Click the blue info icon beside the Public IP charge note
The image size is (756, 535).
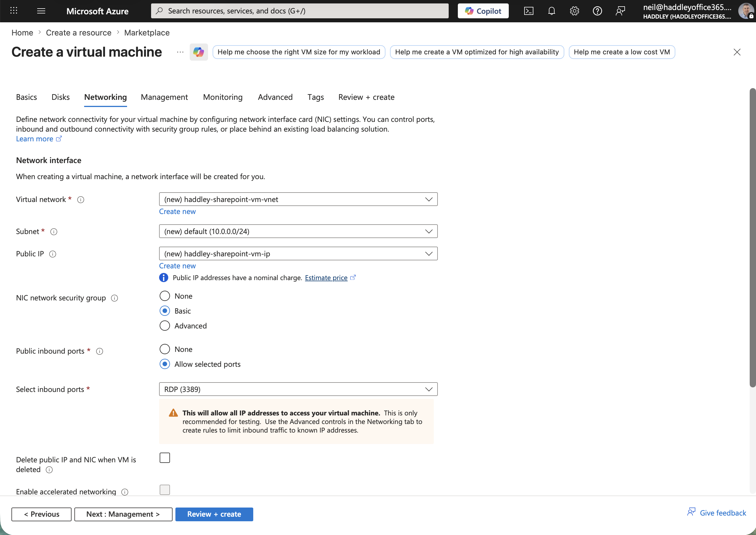pyautogui.click(x=163, y=278)
